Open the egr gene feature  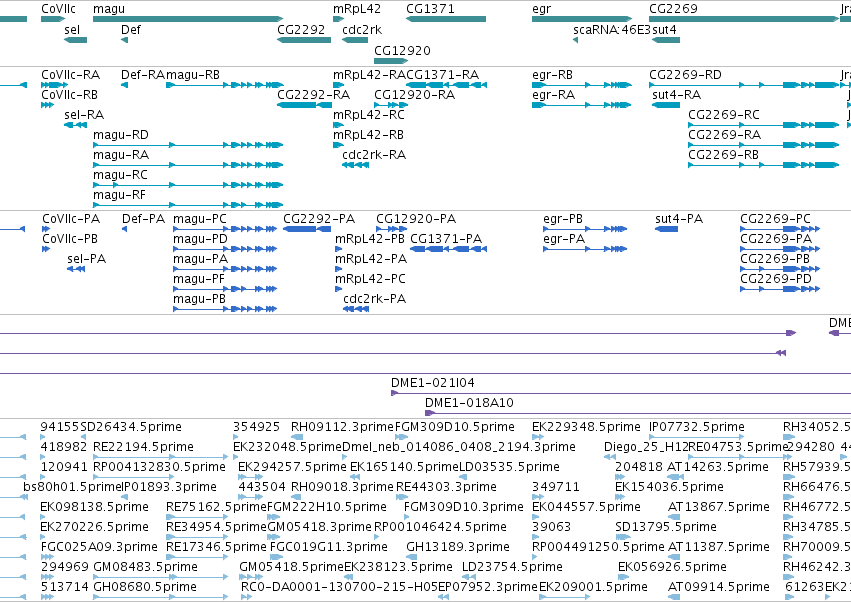tap(582, 19)
